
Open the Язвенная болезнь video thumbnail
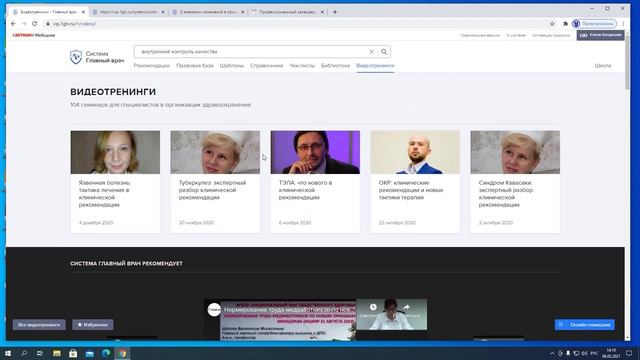click(115, 152)
